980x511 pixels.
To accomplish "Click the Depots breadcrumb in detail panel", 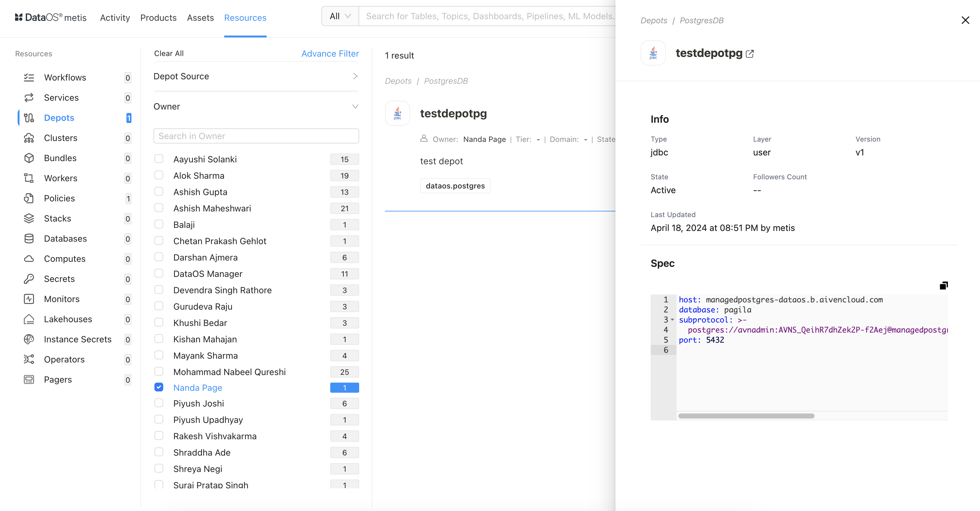I will [654, 20].
